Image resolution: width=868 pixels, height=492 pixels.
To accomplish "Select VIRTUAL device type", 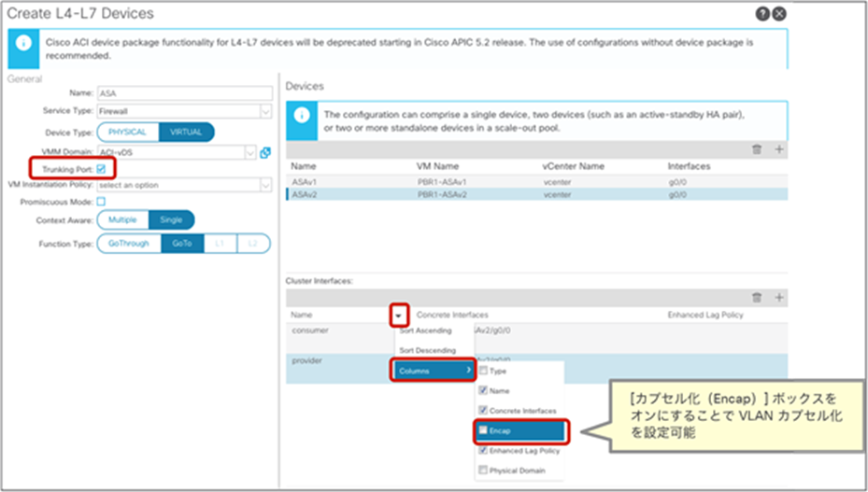I will click(x=186, y=133).
